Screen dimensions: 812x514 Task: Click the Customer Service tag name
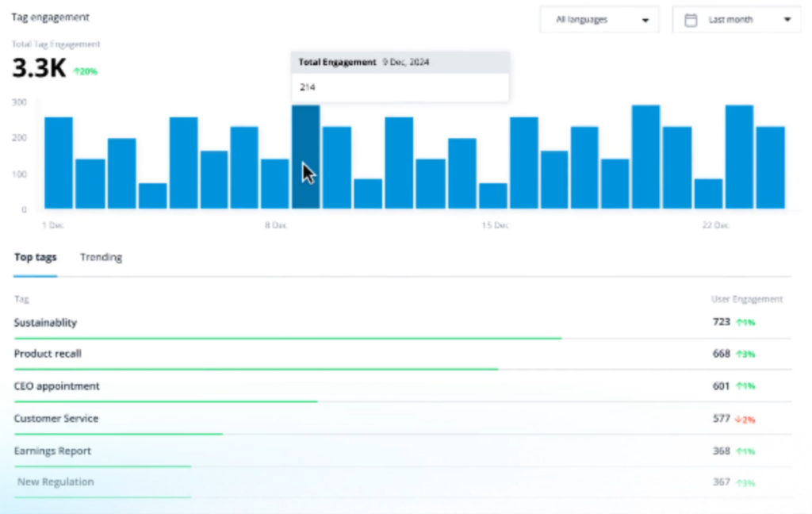coord(56,418)
